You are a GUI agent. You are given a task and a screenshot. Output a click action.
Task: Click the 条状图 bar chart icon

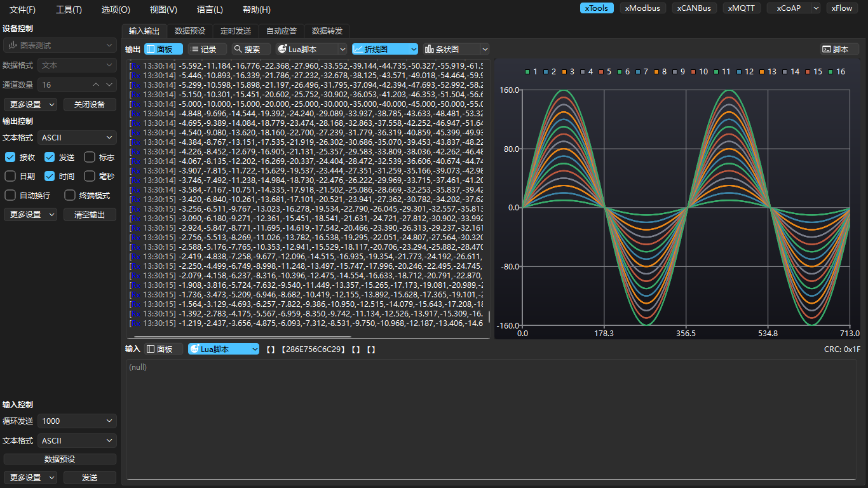pyautogui.click(x=430, y=49)
